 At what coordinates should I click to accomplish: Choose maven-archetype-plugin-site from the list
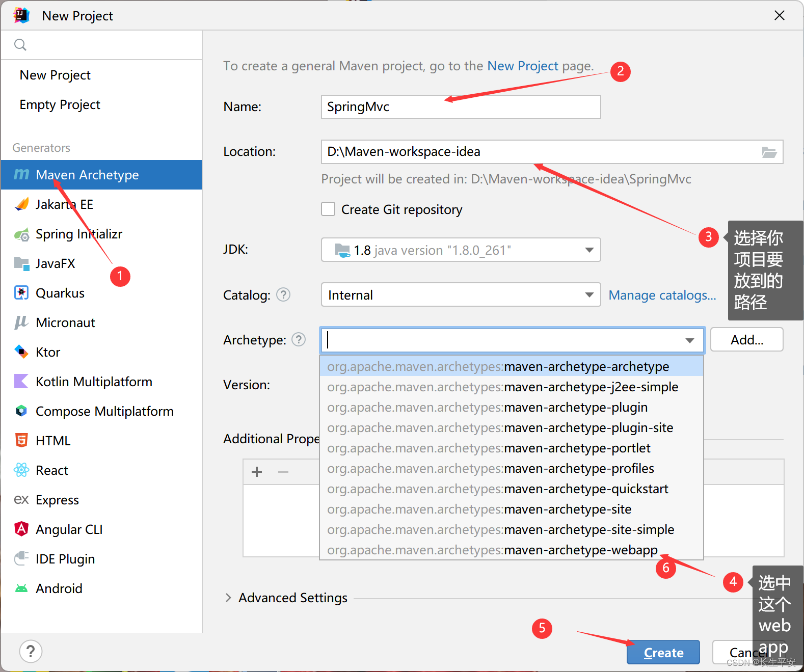pos(511,427)
